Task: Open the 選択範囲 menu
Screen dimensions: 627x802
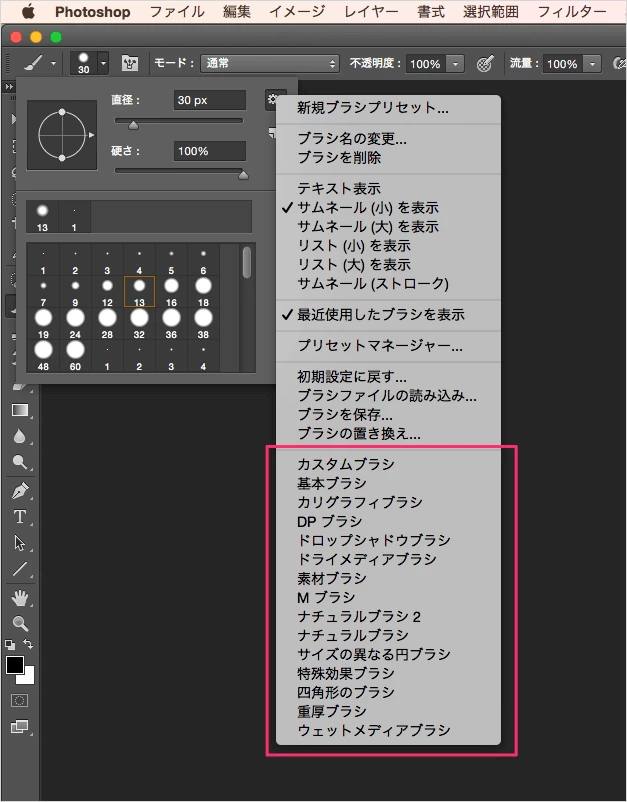Action: 490,11
